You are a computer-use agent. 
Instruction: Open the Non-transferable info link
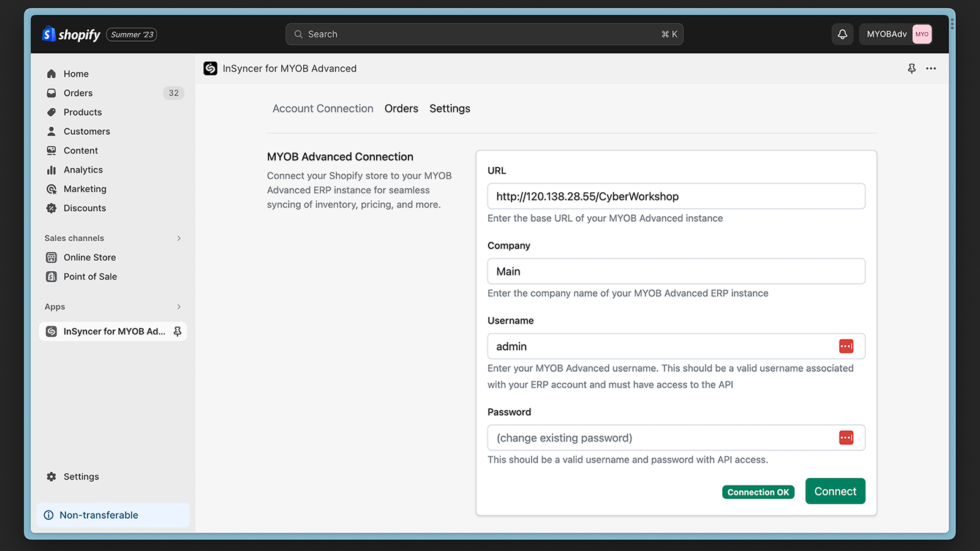click(x=99, y=515)
